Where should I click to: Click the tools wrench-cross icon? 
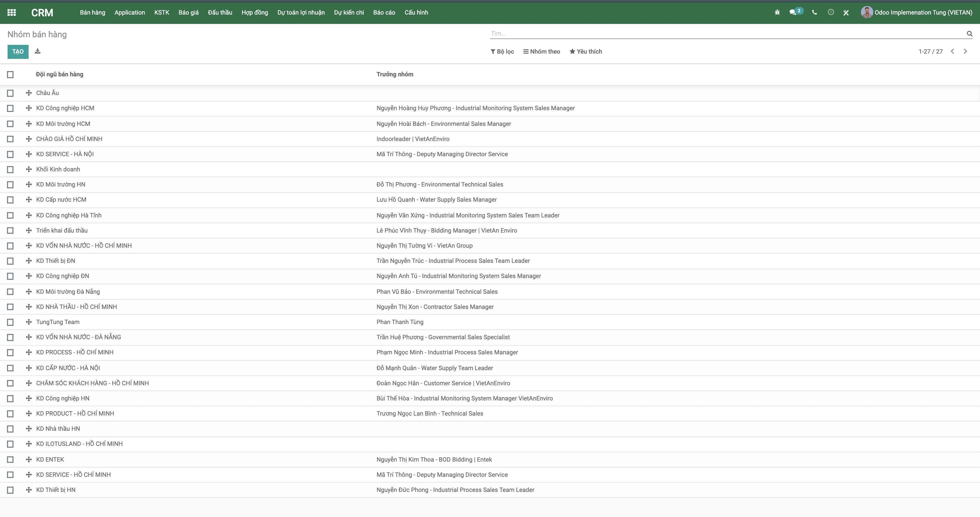coord(846,13)
